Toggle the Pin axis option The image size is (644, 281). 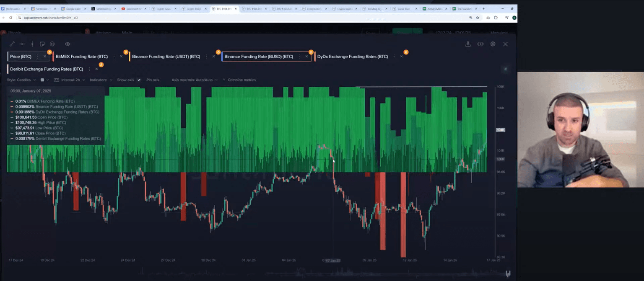pyautogui.click(x=153, y=80)
